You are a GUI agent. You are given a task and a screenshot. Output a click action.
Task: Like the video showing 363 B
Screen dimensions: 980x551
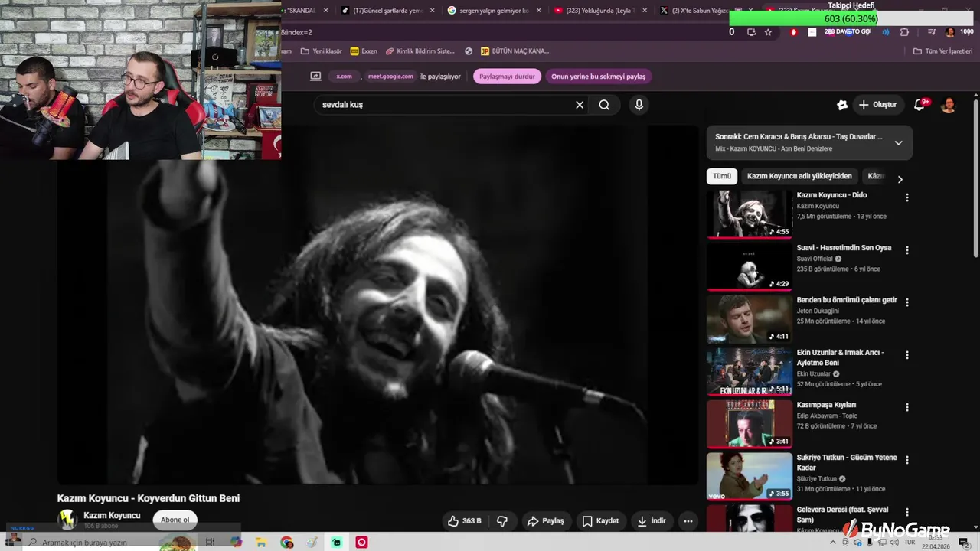point(465,521)
